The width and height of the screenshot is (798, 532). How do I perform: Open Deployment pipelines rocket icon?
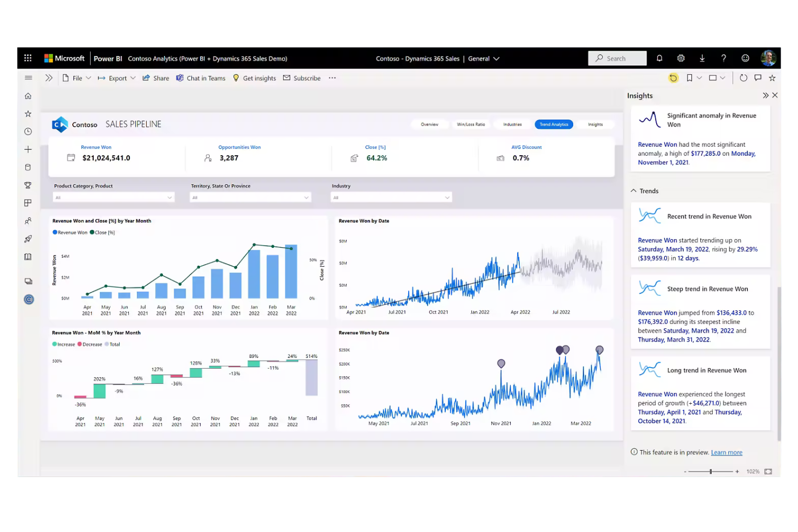coord(28,239)
